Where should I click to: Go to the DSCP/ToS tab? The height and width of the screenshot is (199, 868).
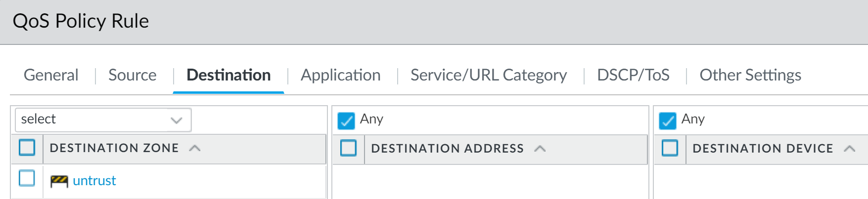[633, 75]
